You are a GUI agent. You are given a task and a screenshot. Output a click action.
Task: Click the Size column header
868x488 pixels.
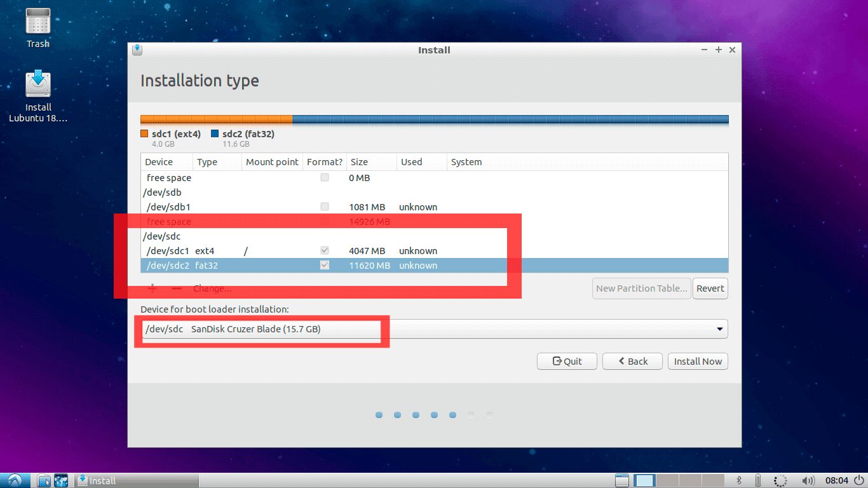pos(371,162)
